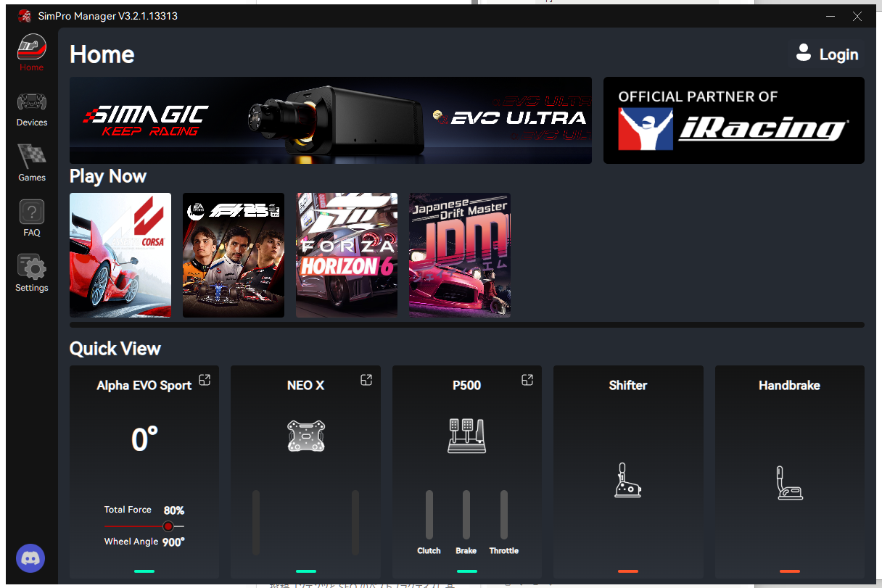Adjust the Total Force slider handle
The width and height of the screenshot is (882, 588).
[168, 526]
